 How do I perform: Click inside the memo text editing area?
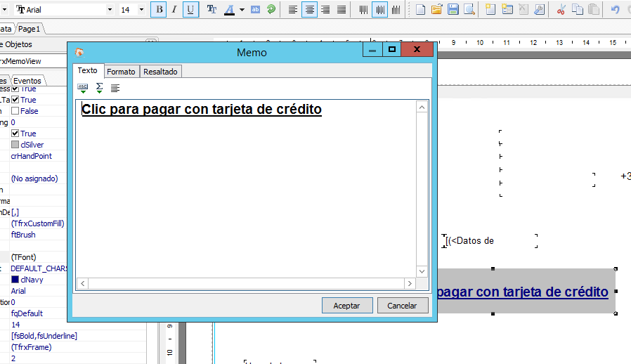(245, 189)
